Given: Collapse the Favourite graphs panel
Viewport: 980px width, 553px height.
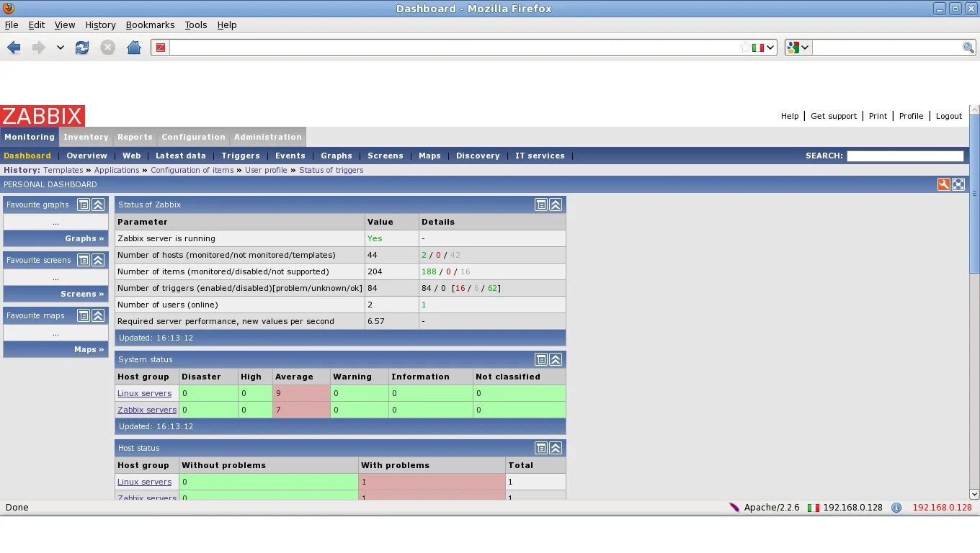Looking at the screenshot, I should [98, 204].
